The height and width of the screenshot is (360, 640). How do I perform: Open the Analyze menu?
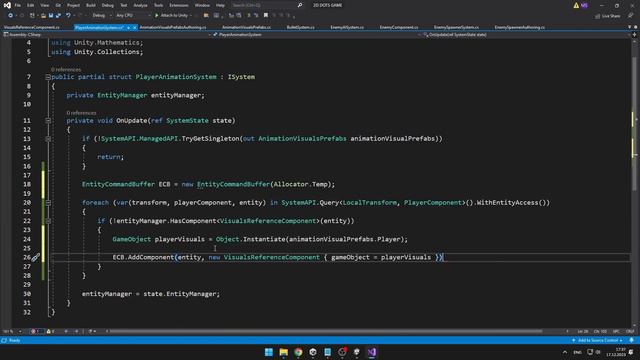140,5
